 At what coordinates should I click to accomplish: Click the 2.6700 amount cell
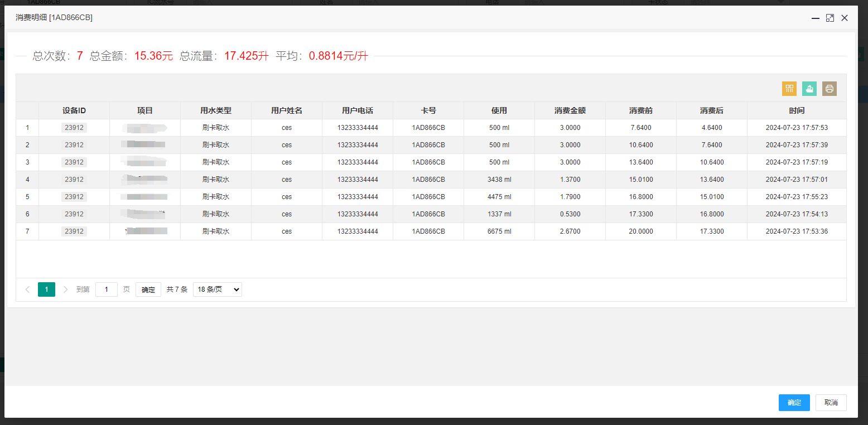pyautogui.click(x=570, y=231)
